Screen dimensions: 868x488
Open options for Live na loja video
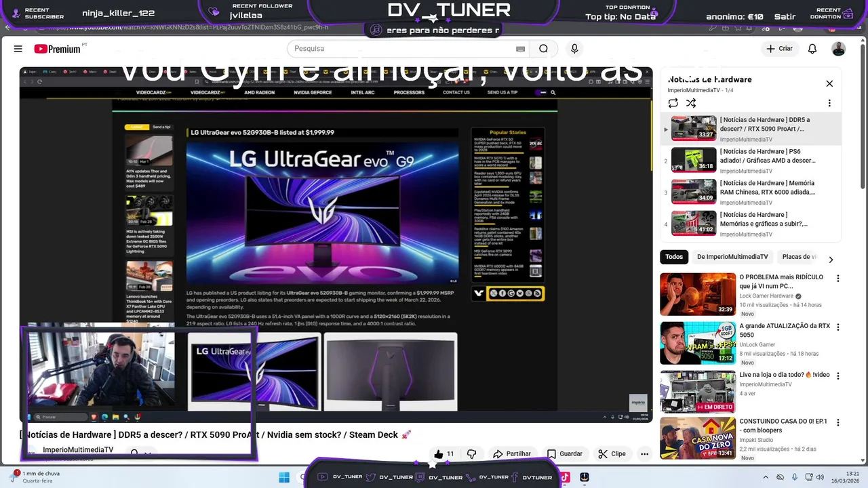(x=838, y=375)
